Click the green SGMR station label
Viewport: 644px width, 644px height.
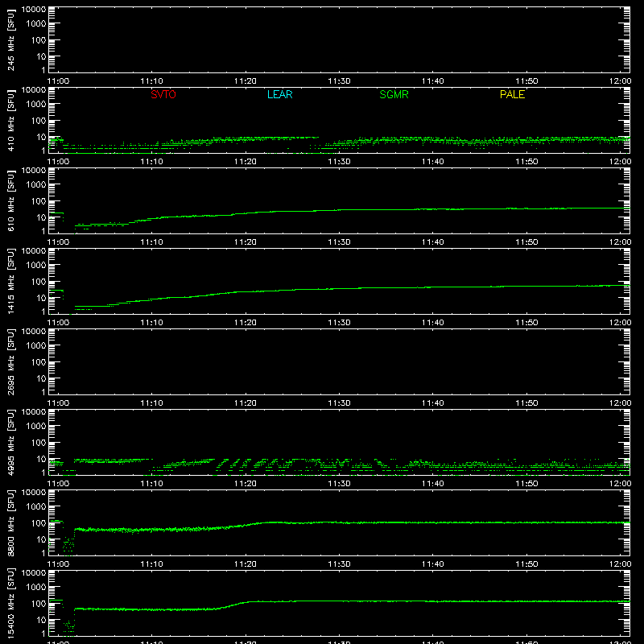(x=394, y=94)
